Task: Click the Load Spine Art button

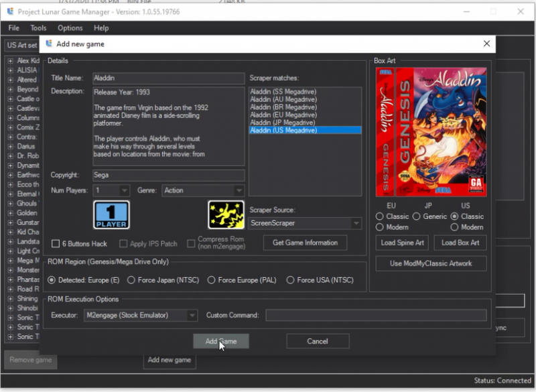Action: [x=403, y=243]
